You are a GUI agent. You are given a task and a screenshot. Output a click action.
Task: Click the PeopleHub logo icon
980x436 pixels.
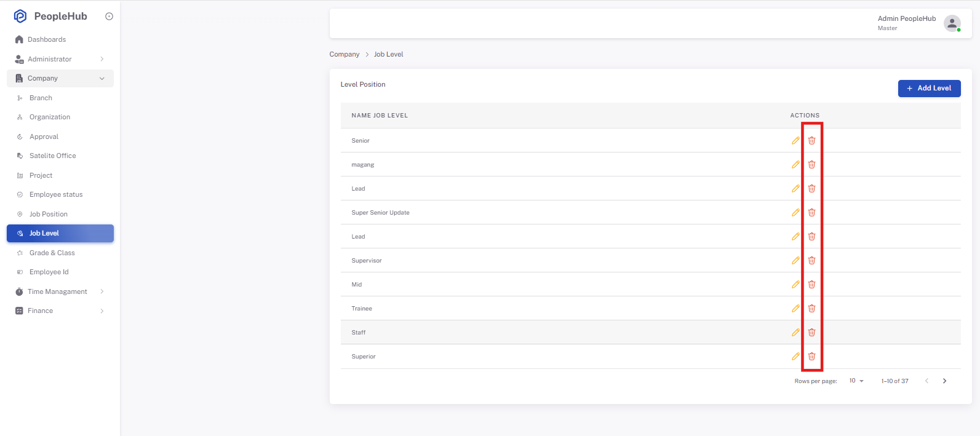(x=20, y=16)
